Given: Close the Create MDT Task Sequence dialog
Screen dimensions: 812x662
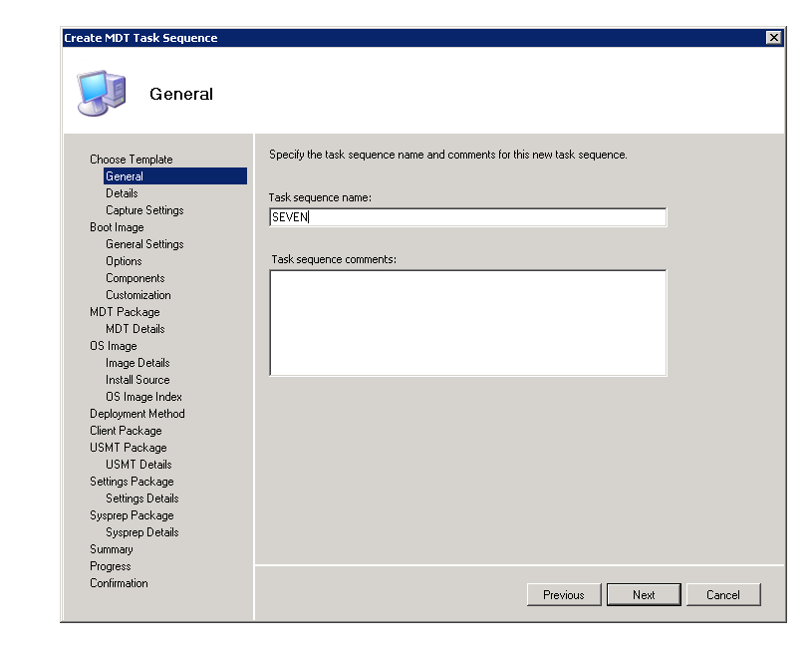Looking at the screenshot, I should [773, 38].
